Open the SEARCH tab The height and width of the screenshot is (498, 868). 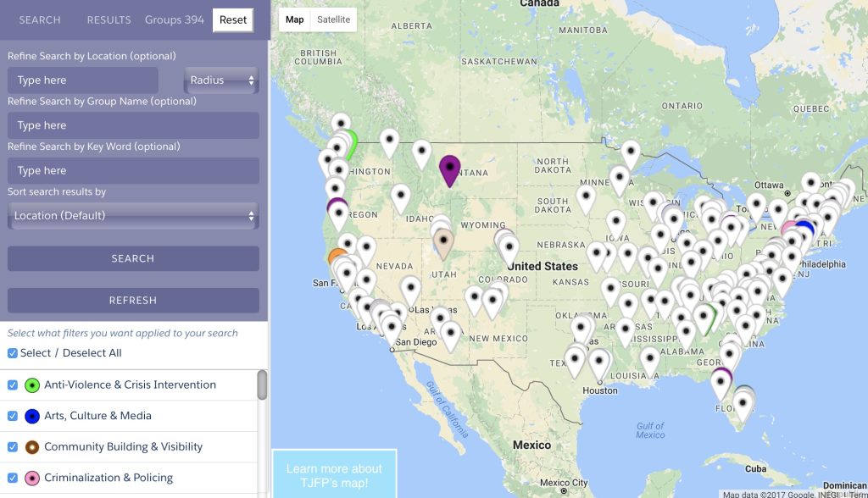coord(40,20)
